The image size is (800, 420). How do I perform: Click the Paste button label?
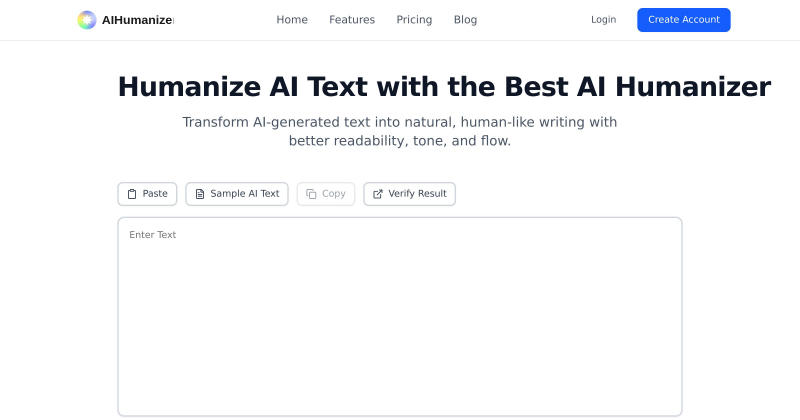155,193
